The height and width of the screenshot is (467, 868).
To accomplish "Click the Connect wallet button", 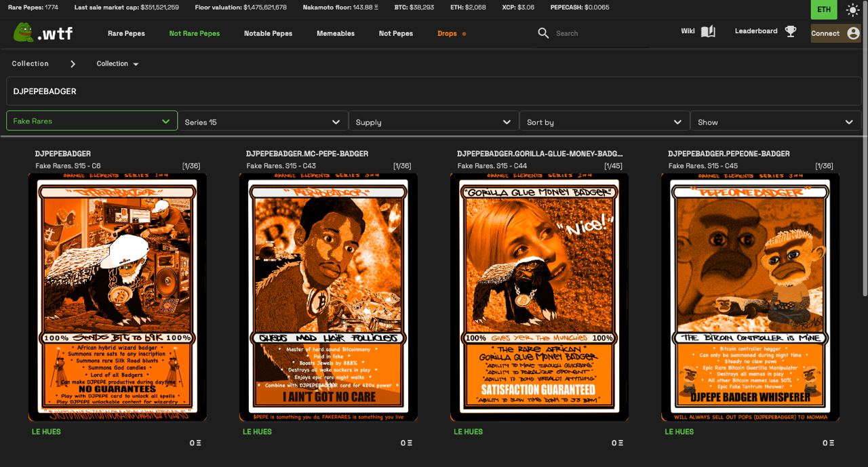I will point(835,33).
